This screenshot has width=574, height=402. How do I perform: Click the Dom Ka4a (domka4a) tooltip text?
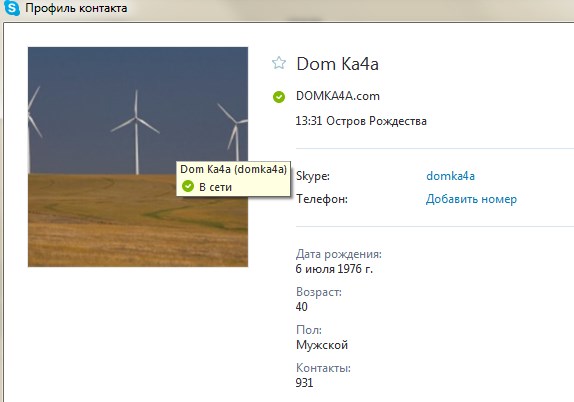point(233,169)
